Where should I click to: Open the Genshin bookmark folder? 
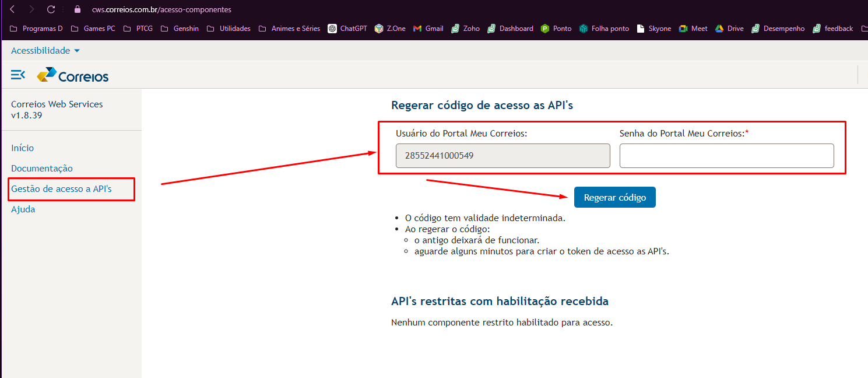click(180, 28)
